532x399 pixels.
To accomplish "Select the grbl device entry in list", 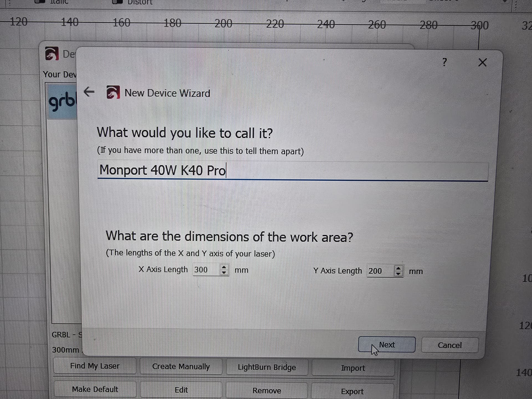I will 62,102.
